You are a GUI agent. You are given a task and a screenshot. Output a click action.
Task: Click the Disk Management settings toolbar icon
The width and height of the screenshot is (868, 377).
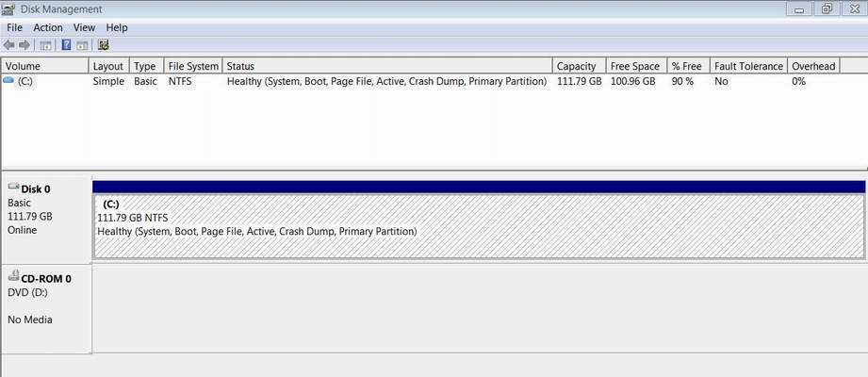click(x=104, y=45)
